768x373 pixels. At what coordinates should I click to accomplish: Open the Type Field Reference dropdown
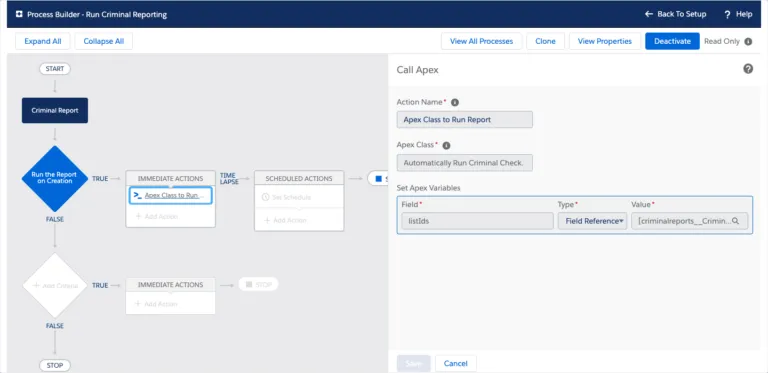(592, 221)
